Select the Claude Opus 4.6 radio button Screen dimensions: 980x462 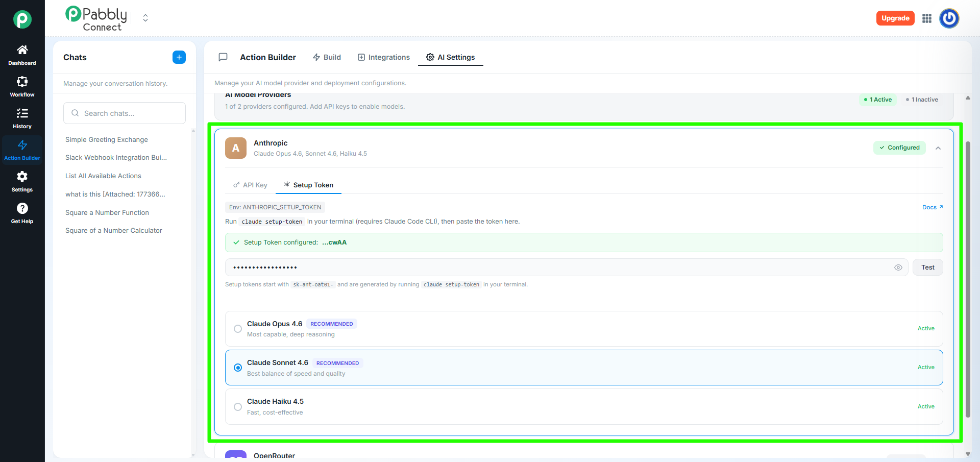[238, 329]
